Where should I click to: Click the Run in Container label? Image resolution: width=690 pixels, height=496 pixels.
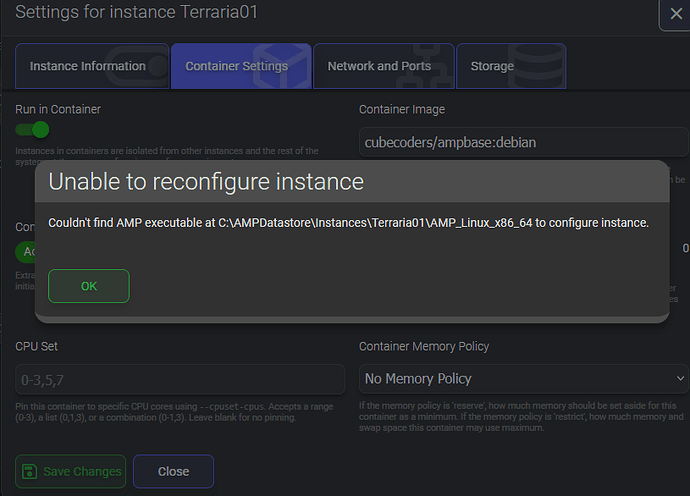58,109
